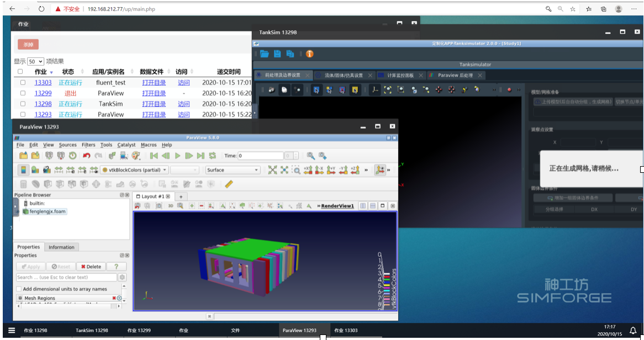Open the show 50 entries dropdown
This screenshot has width=644, height=340.
coord(35,62)
